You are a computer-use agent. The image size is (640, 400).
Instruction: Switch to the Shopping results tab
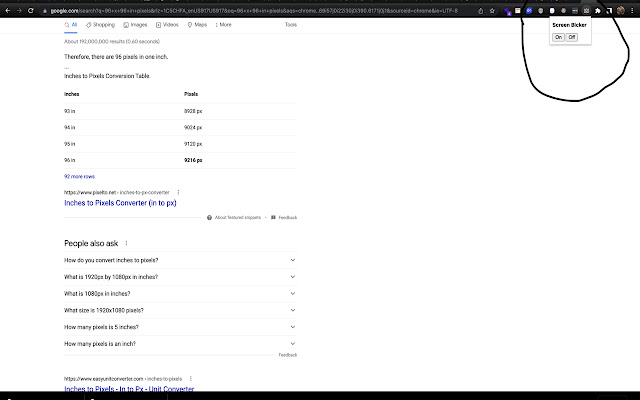point(100,25)
